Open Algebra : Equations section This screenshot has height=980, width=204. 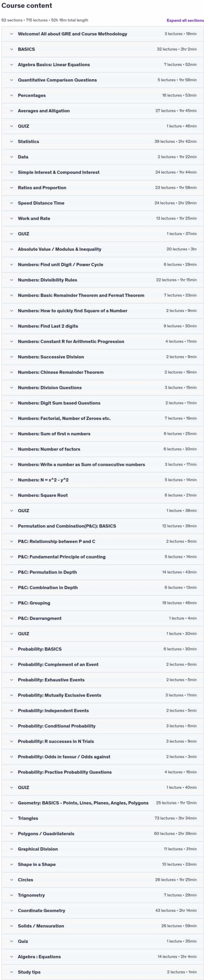[x=102, y=957]
